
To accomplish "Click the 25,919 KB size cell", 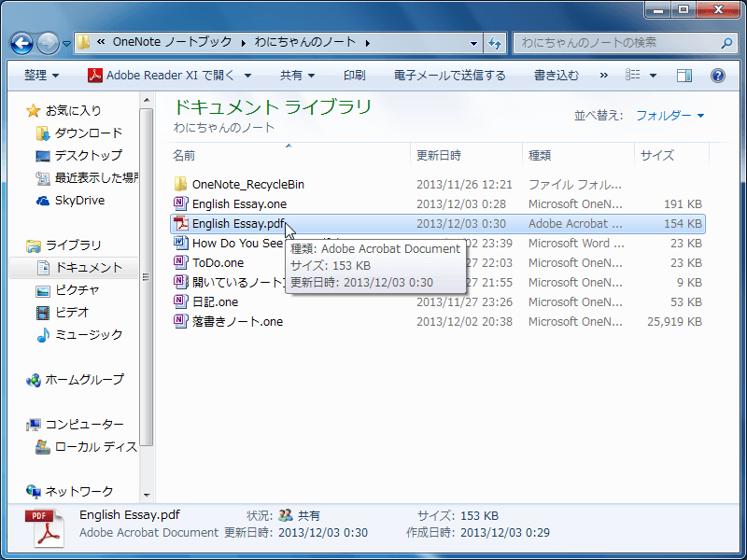I will tap(674, 321).
